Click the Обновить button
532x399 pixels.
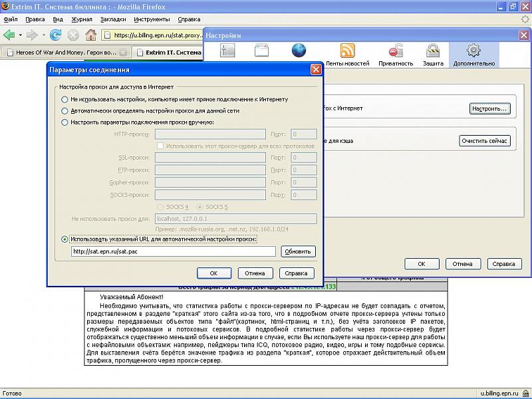point(298,251)
